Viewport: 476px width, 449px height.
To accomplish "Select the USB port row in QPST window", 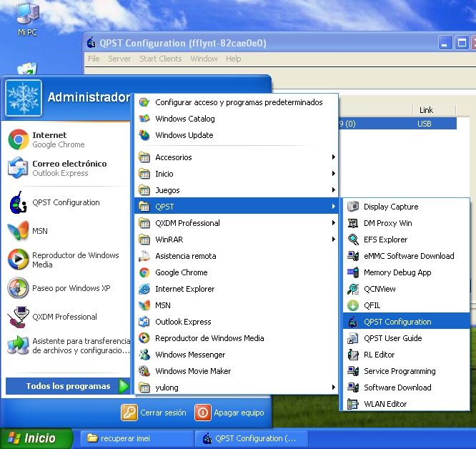I will [397, 124].
